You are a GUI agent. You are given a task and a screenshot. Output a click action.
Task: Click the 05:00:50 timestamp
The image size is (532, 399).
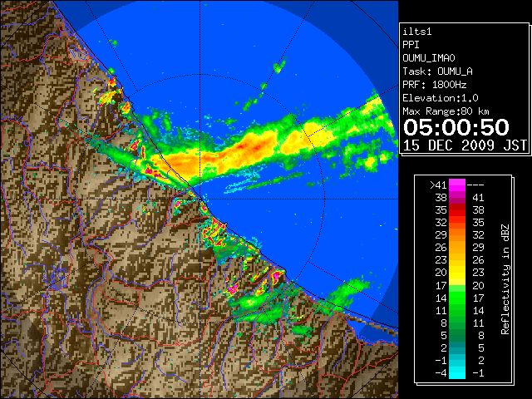coord(456,127)
